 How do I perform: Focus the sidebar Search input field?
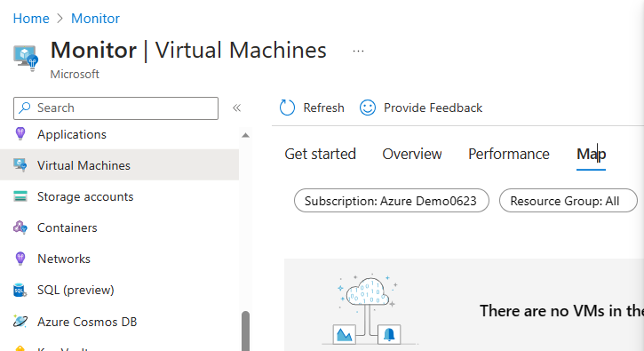[115, 108]
